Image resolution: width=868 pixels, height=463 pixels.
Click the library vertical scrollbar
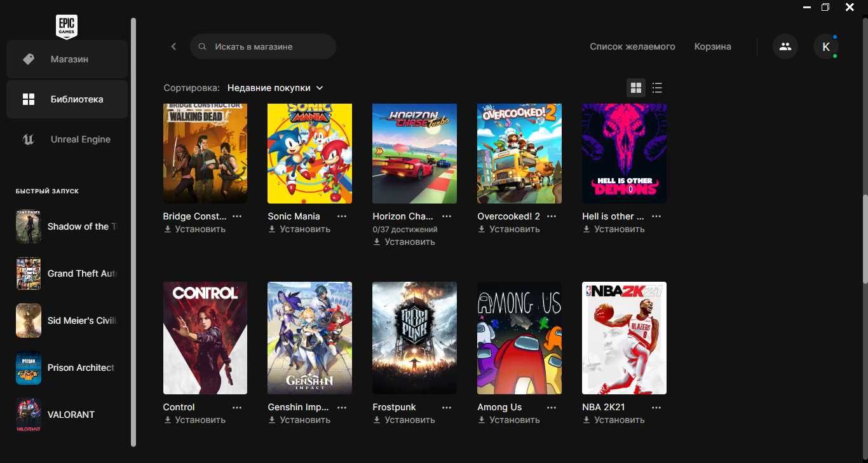point(865,238)
